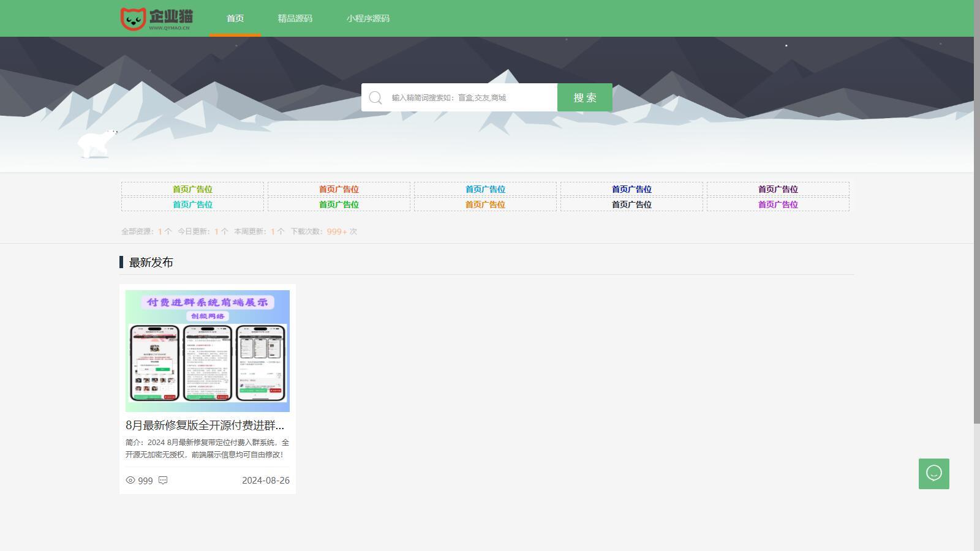
Task: Focus the keyword search input field
Action: point(472,97)
